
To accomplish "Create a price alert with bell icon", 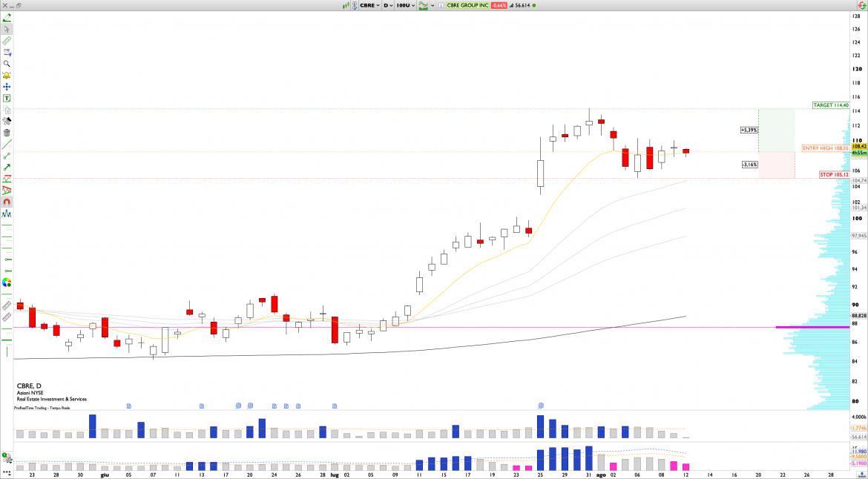I will pyautogui.click(x=7, y=76).
